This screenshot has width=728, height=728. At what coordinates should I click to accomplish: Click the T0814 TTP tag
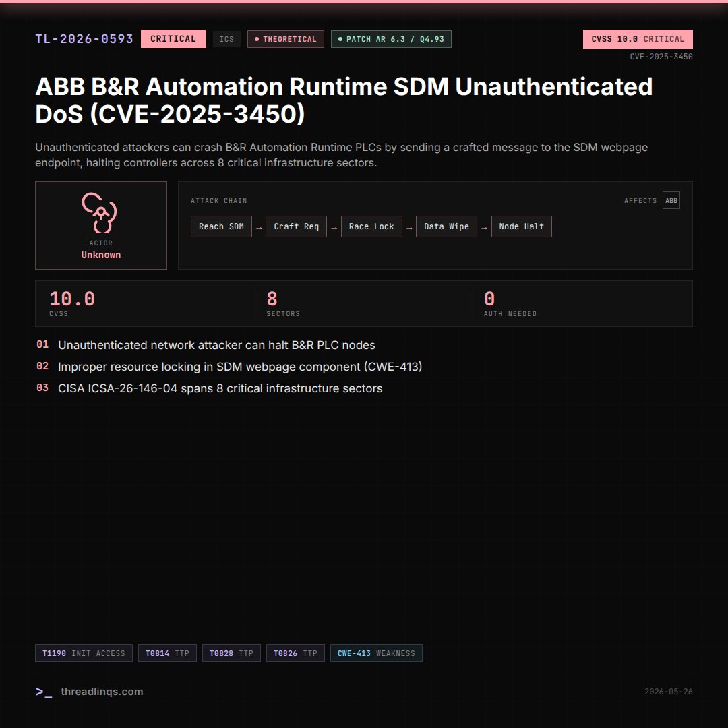(x=167, y=653)
